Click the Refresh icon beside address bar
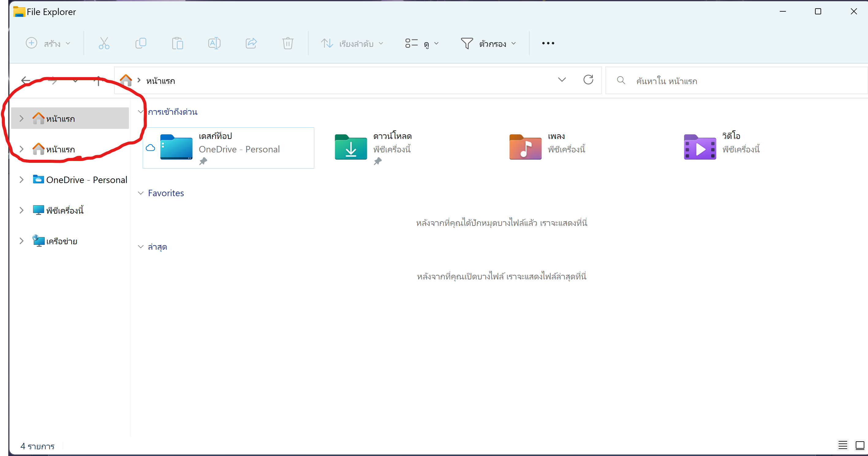The image size is (868, 456). (588, 80)
